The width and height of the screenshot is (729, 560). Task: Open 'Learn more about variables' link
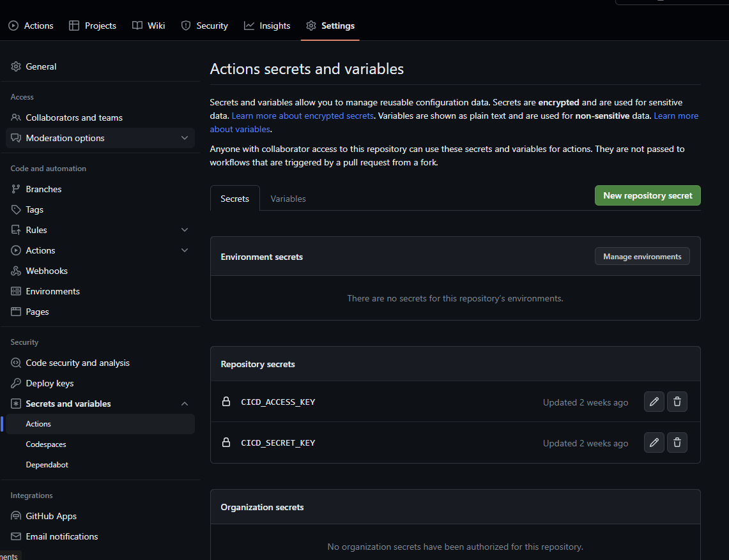pos(676,116)
